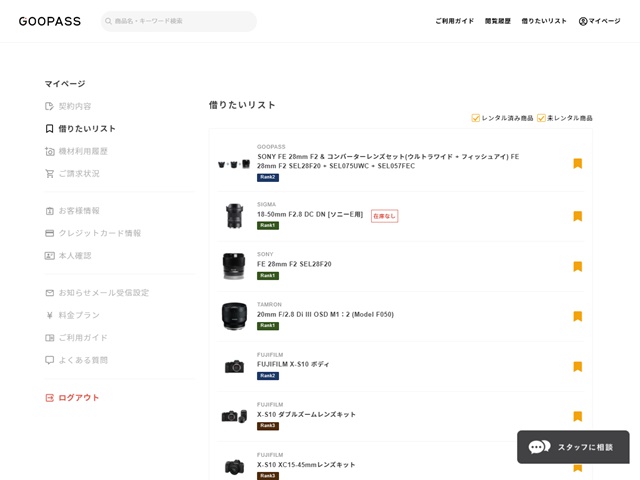Remove bookmark for FUJIFILM X-S10 ボディ
This screenshot has height=480, width=640.
[578, 366]
